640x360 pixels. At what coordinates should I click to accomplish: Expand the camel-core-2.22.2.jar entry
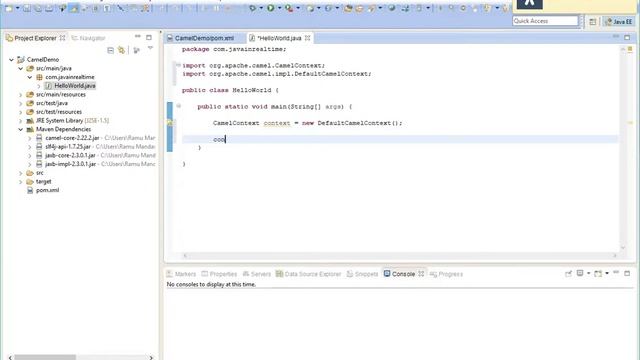pos(30,138)
